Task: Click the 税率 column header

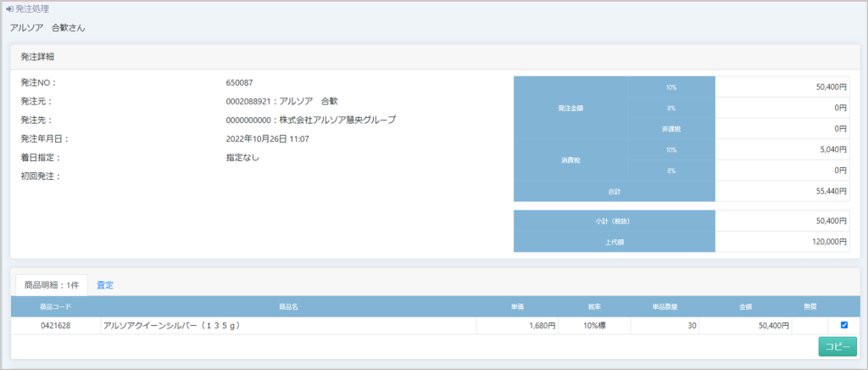Action: click(x=594, y=306)
